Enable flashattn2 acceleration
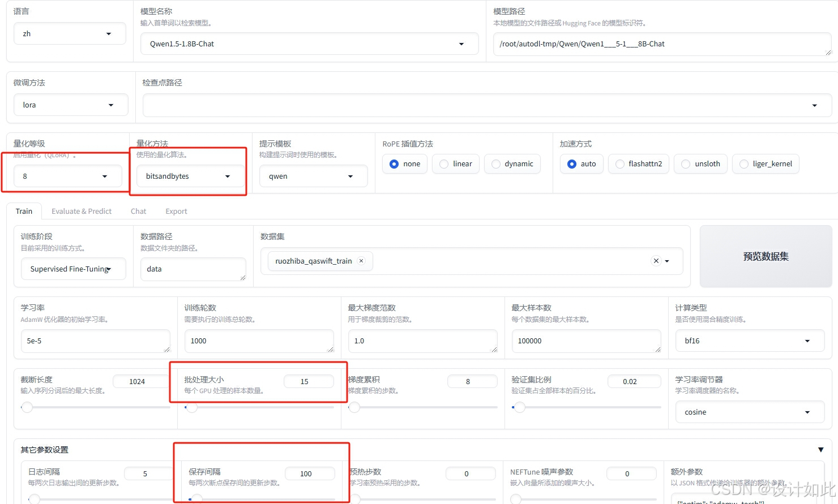Screen dimensions: 838x504 pos(639,164)
